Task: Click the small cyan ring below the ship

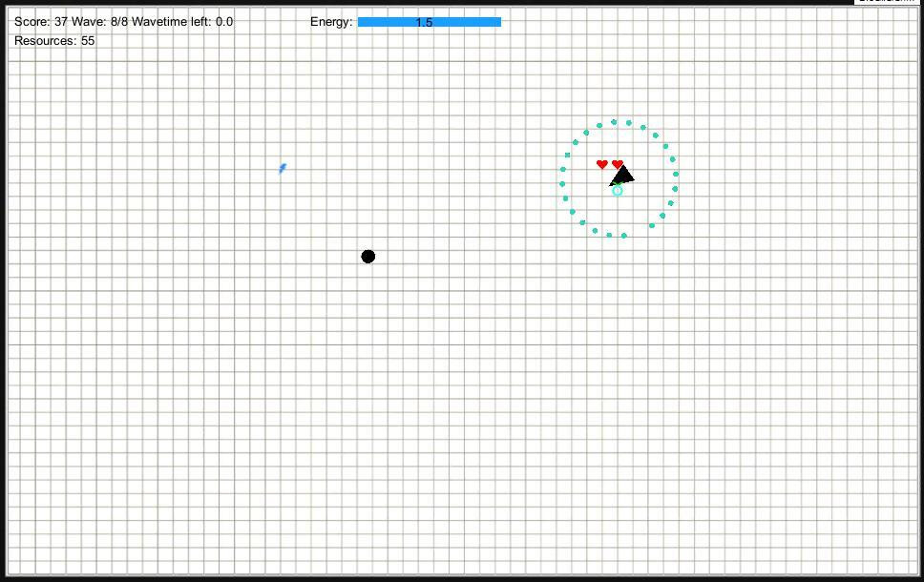Action: point(617,190)
